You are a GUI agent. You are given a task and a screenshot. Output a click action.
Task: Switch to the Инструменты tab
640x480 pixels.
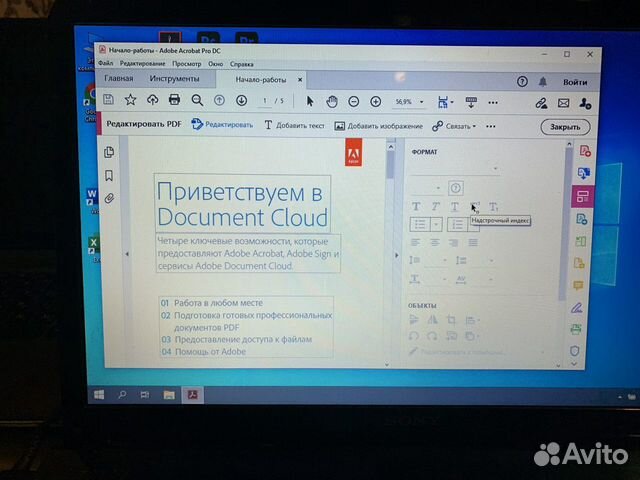[174, 79]
